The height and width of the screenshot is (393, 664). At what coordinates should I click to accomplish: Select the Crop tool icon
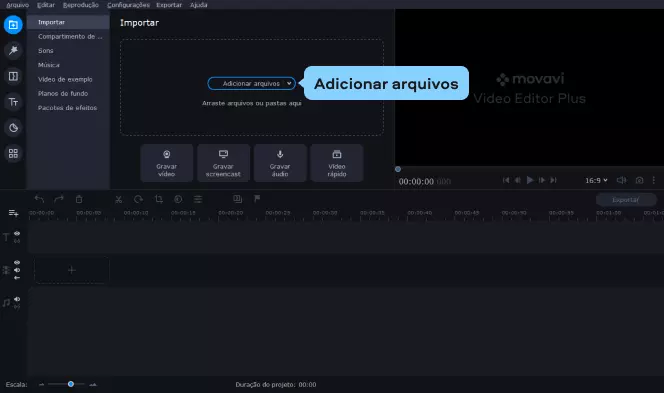click(159, 199)
